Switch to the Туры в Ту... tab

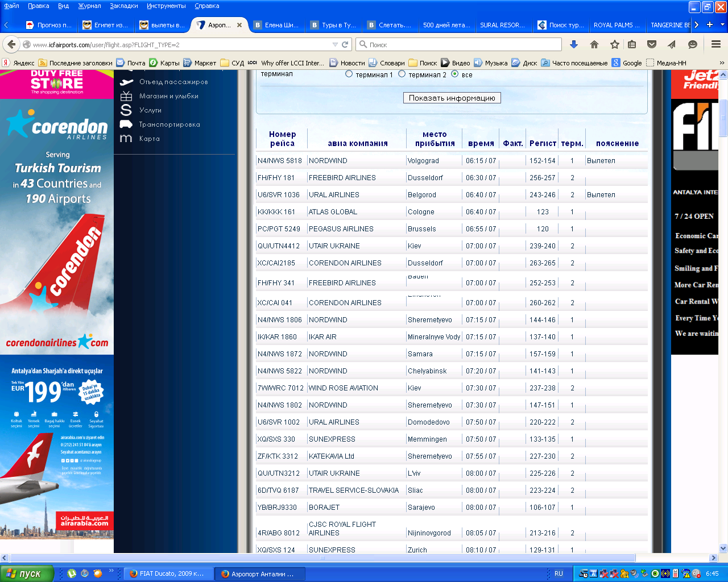pos(333,25)
